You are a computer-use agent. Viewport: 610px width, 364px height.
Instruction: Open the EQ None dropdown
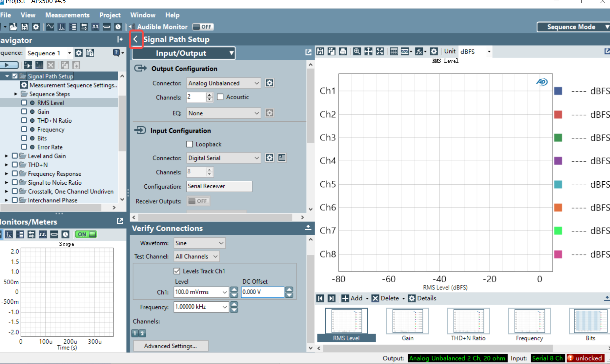224,113
